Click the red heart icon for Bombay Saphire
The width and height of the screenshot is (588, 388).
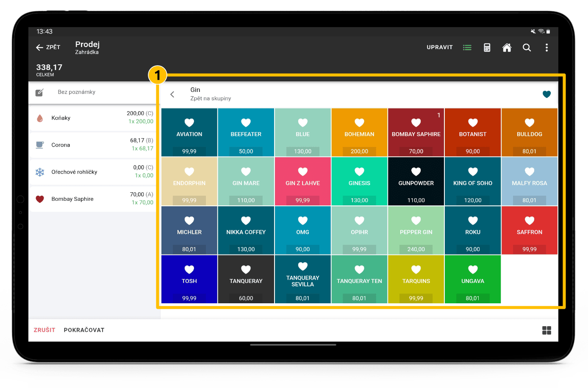[40, 199]
